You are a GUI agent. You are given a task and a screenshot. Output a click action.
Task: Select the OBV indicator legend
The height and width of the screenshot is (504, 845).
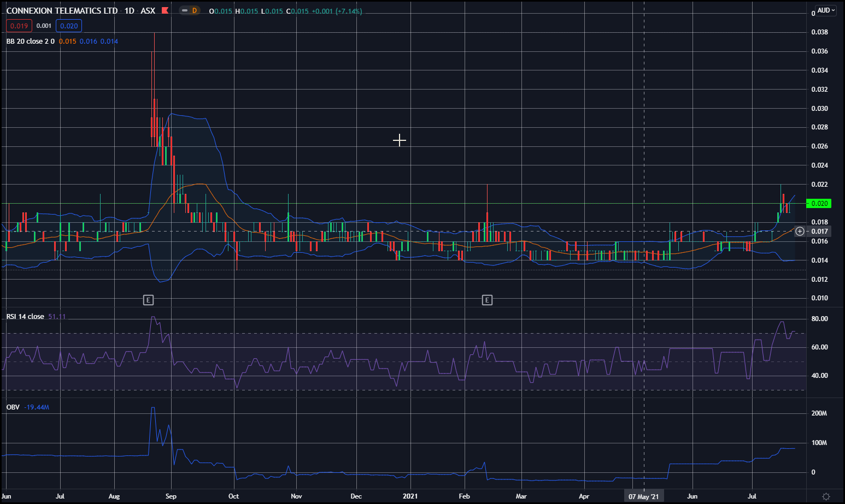tap(13, 407)
